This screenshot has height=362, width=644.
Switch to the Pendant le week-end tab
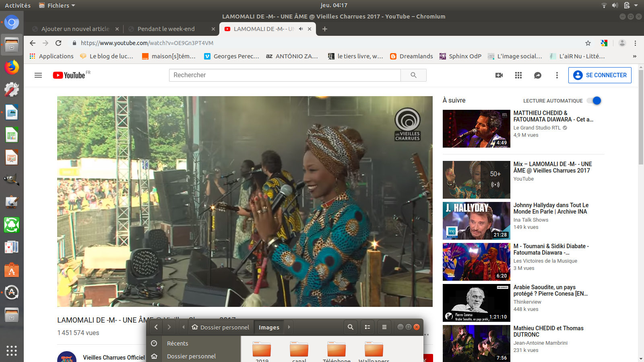(166, 29)
